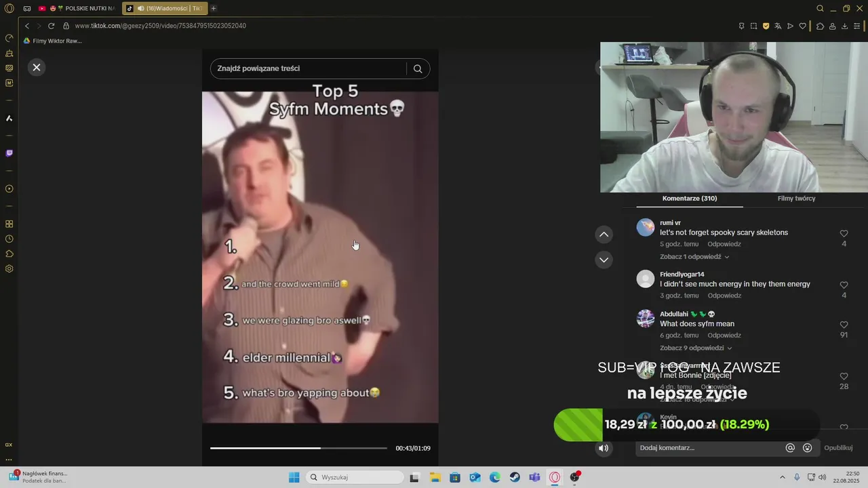Open GX Control speedometer sidebar icon
The width and height of the screenshot is (868, 488).
9,38
